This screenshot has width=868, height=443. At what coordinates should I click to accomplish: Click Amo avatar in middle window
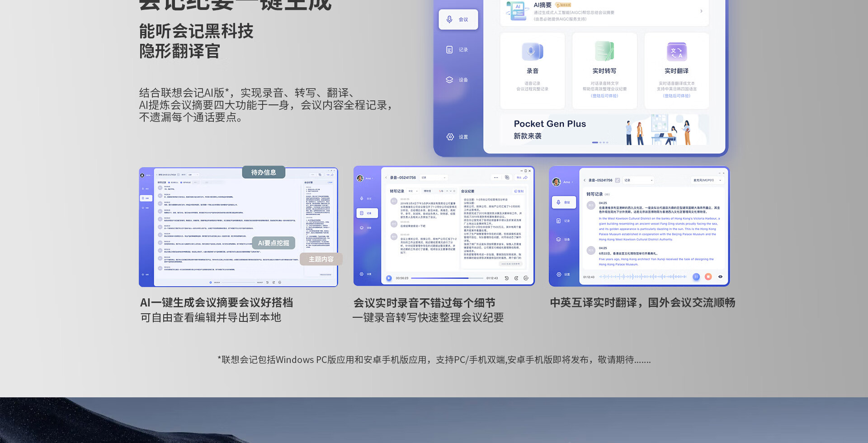coord(360,179)
